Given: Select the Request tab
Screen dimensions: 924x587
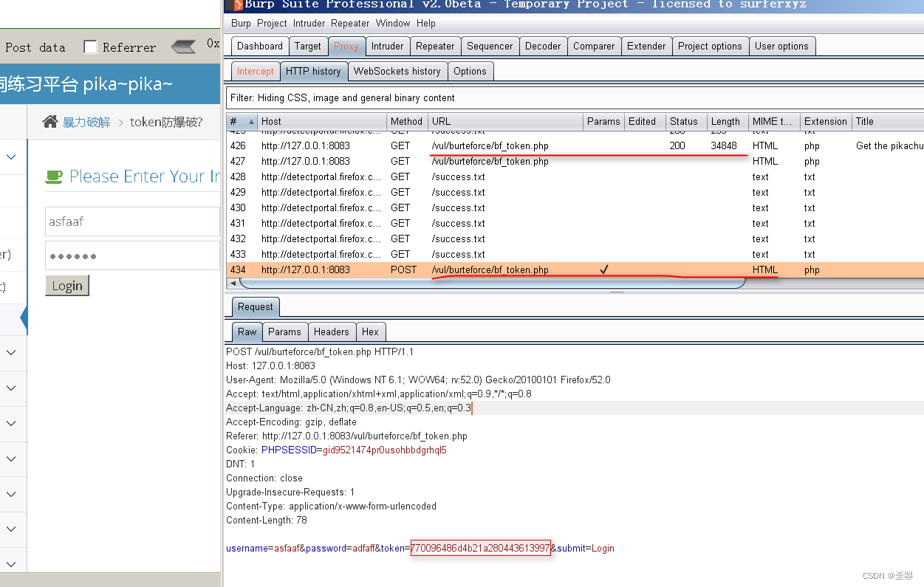Looking at the screenshot, I should [256, 306].
